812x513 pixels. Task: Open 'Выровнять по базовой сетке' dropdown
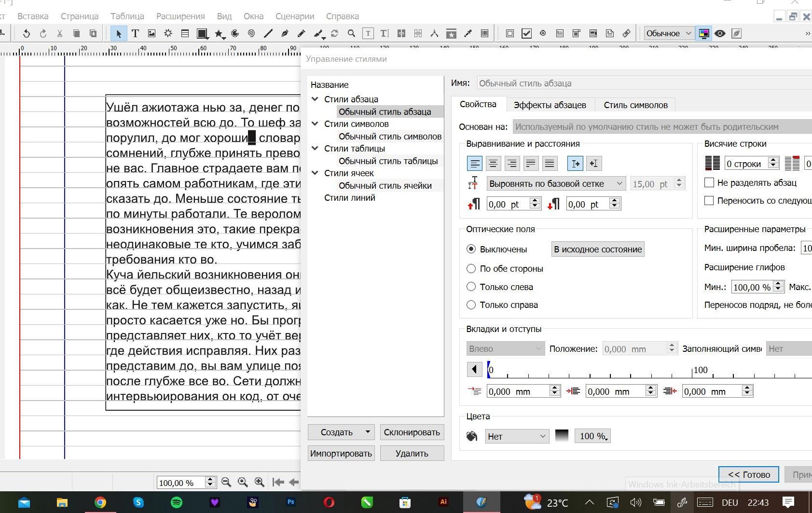[x=556, y=183]
